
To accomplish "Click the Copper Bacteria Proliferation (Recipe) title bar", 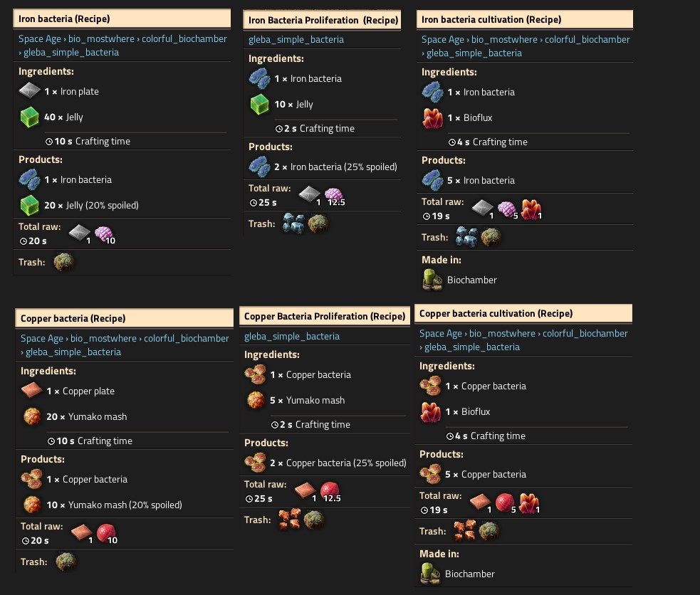I will pos(325,316).
